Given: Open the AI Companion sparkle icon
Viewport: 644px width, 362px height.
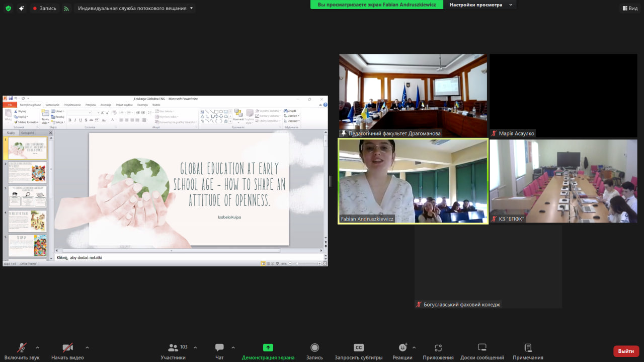Looking at the screenshot, I should pyautogui.click(x=21, y=8).
